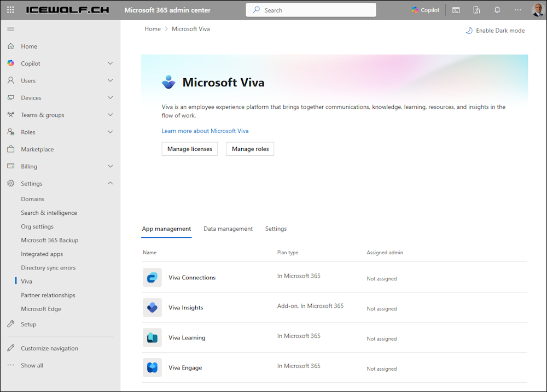The image size is (547, 392).
Task: Open Search & intelligence settings
Action: pyautogui.click(x=49, y=213)
